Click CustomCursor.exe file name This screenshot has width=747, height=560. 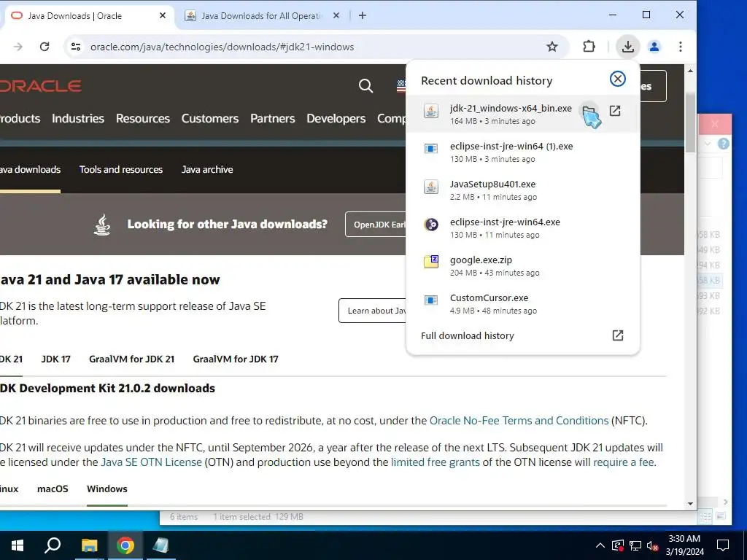click(489, 297)
